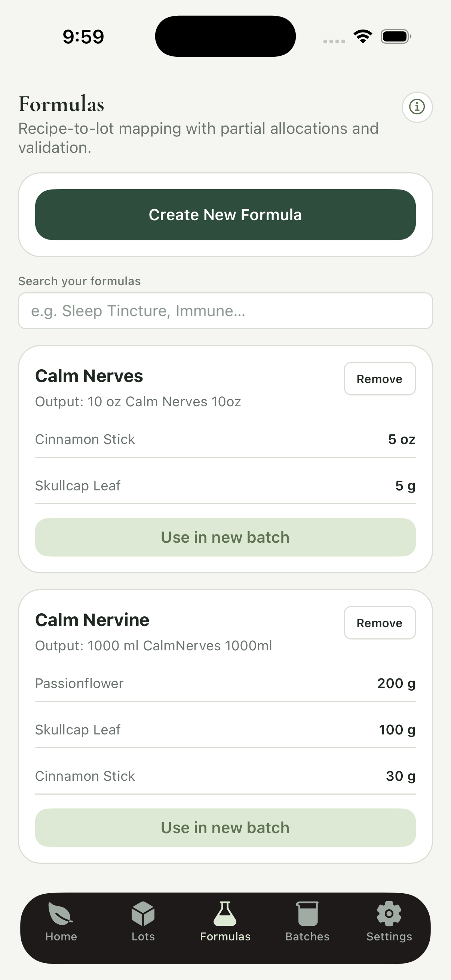Tap the Formulas flask icon
Screen dimensions: 451x980
click(225, 921)
